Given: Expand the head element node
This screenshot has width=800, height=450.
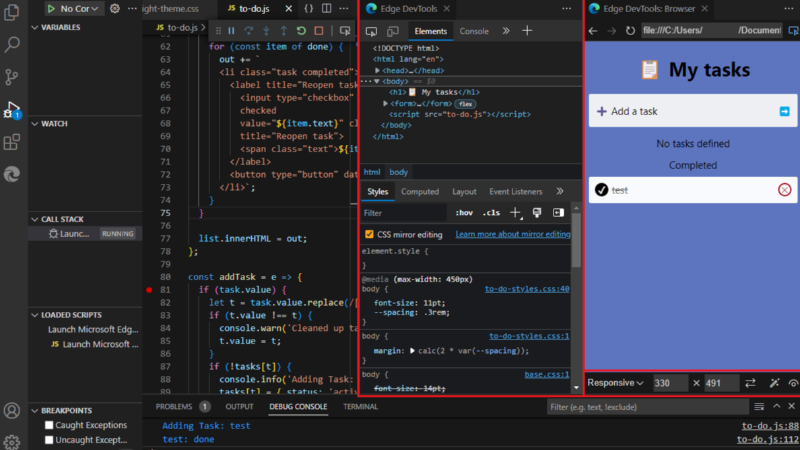Looking at the screenshot, I should [x=378, y=70].
